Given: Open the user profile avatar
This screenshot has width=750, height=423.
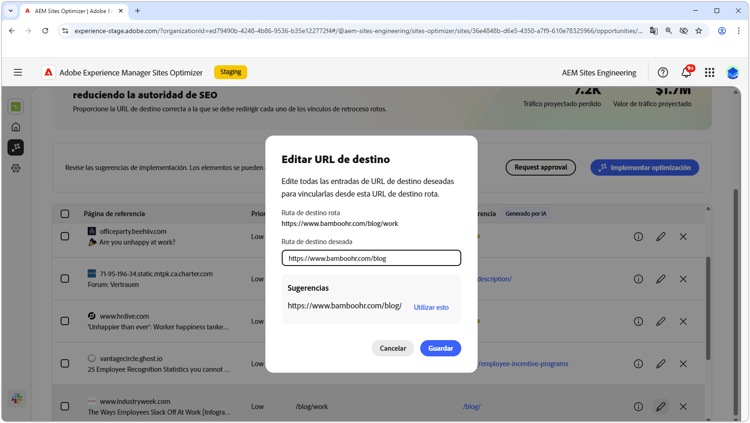Looking at the screenshot, I should point(733,73).
